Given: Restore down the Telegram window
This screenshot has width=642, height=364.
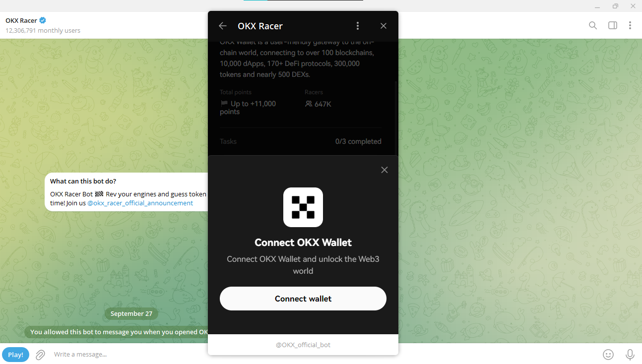Looking at the screenshot, I should [615, 6].
